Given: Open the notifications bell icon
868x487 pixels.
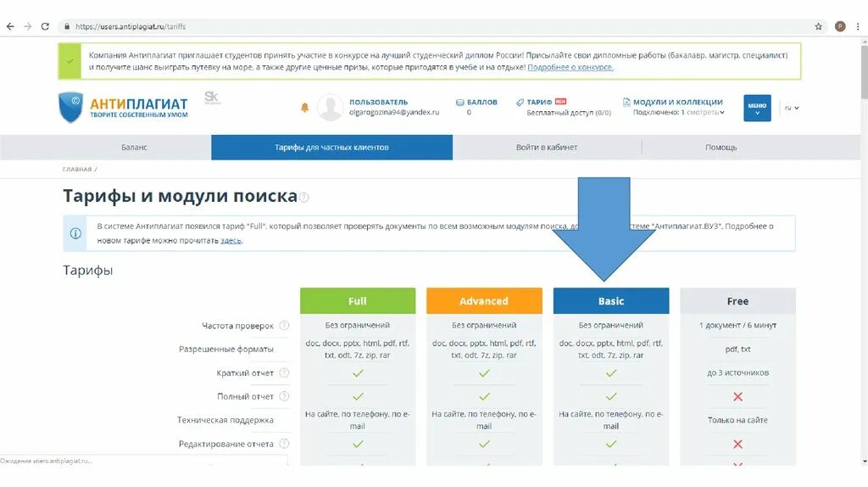Looking at the screenshot, I should point(304,108).
